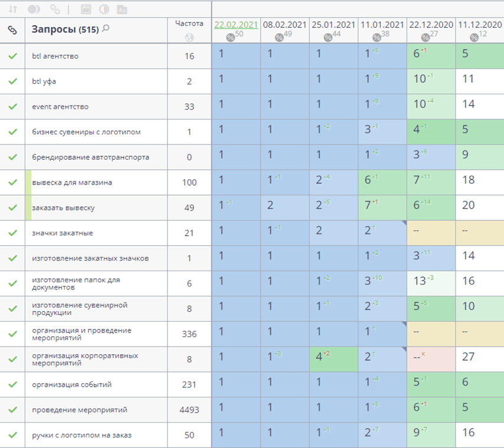Viewport: 504px width, 448px height.
Task: Select the query брендирование автотранспорта
Action: (91, 157)
